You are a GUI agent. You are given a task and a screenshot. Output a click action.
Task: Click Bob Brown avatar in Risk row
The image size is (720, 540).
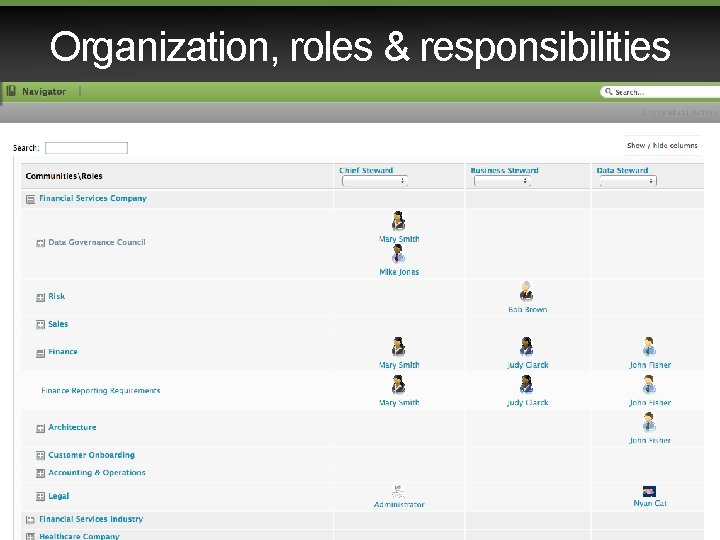526,291
